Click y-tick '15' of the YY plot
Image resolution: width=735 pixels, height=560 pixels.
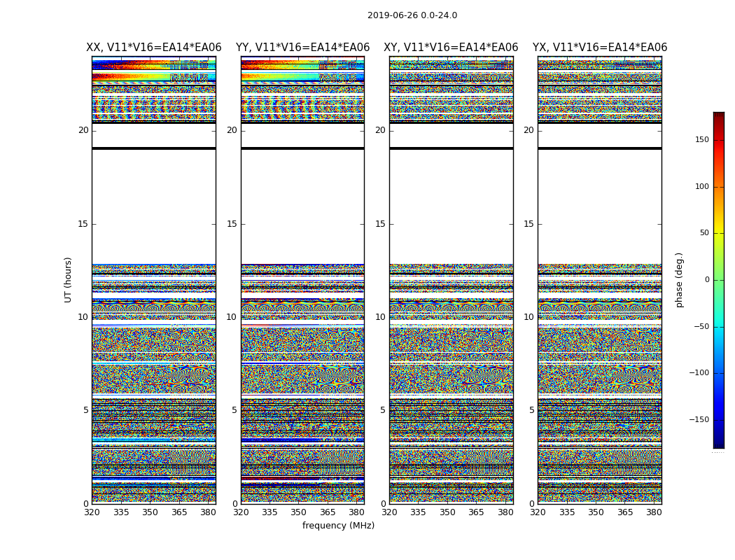(232, 224)
